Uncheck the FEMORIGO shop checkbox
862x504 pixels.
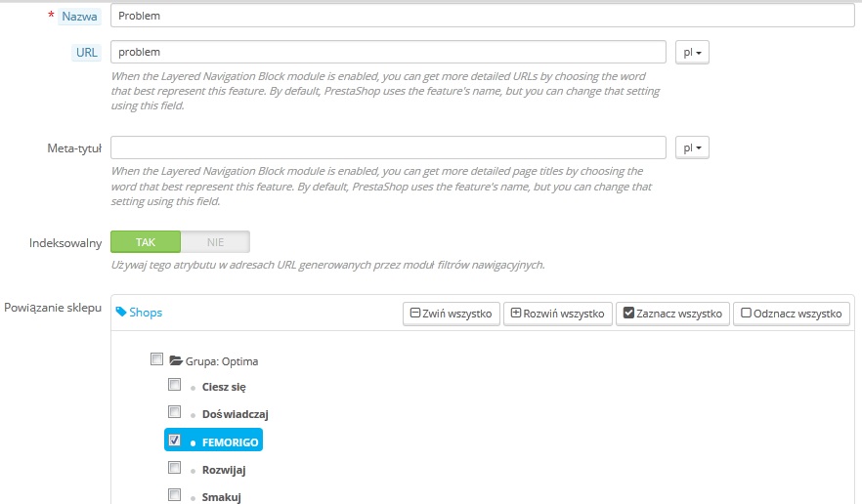tap(175, 441)
